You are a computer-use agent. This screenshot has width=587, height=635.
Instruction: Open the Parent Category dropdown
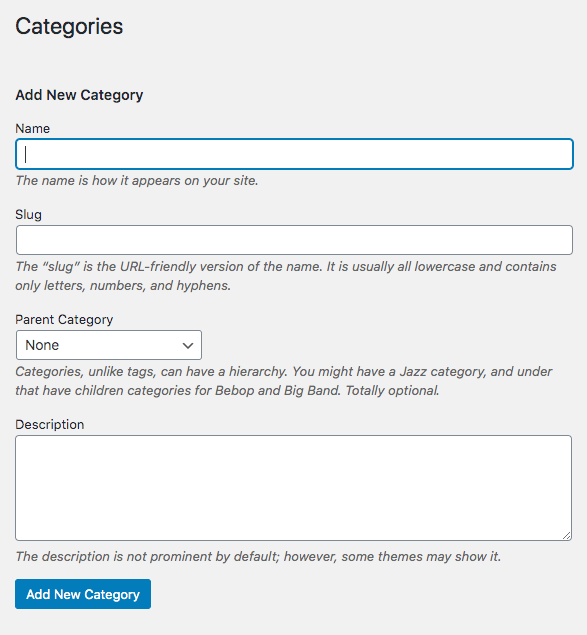click(x=109, y=345)
